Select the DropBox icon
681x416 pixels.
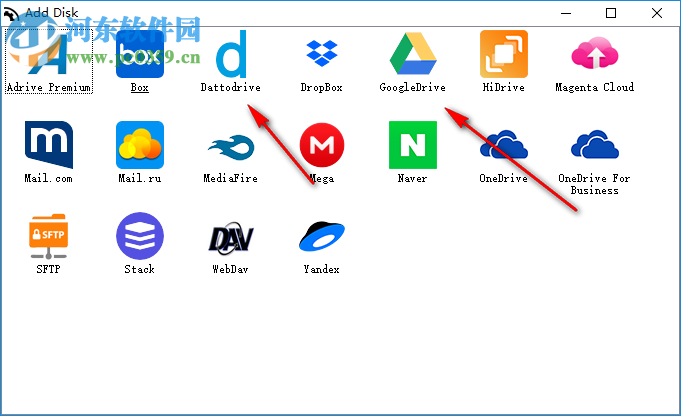pyautogui.click(x=322, y=53)
